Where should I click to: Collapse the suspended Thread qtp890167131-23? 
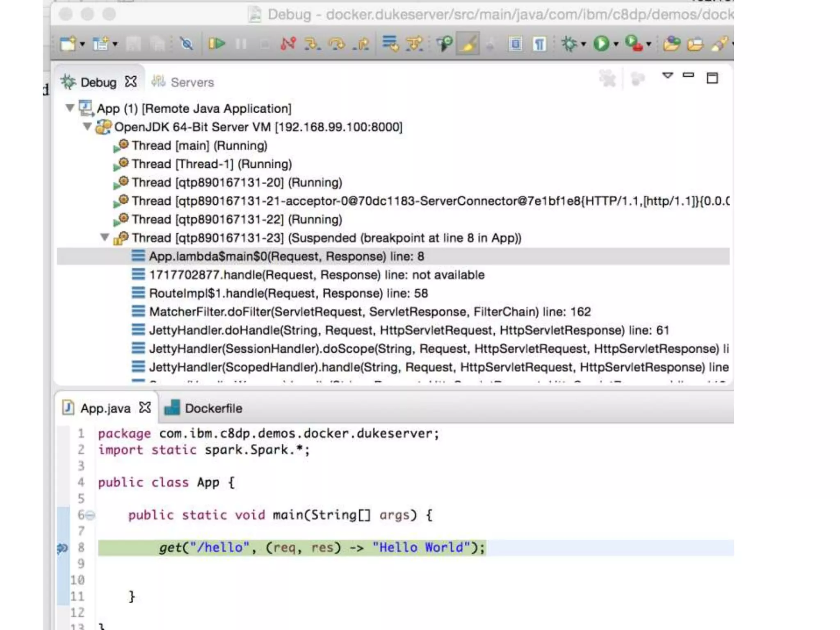(105, 237)
